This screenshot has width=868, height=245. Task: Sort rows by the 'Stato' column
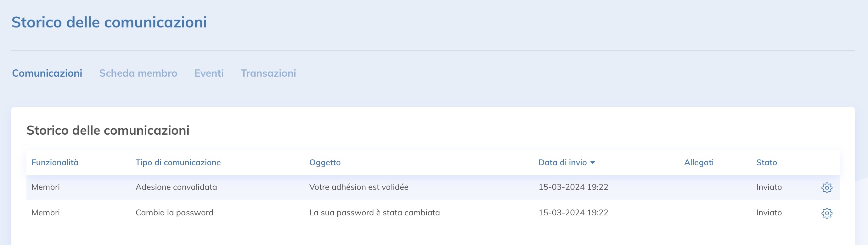pyautogui.click(x=767, y=162)
